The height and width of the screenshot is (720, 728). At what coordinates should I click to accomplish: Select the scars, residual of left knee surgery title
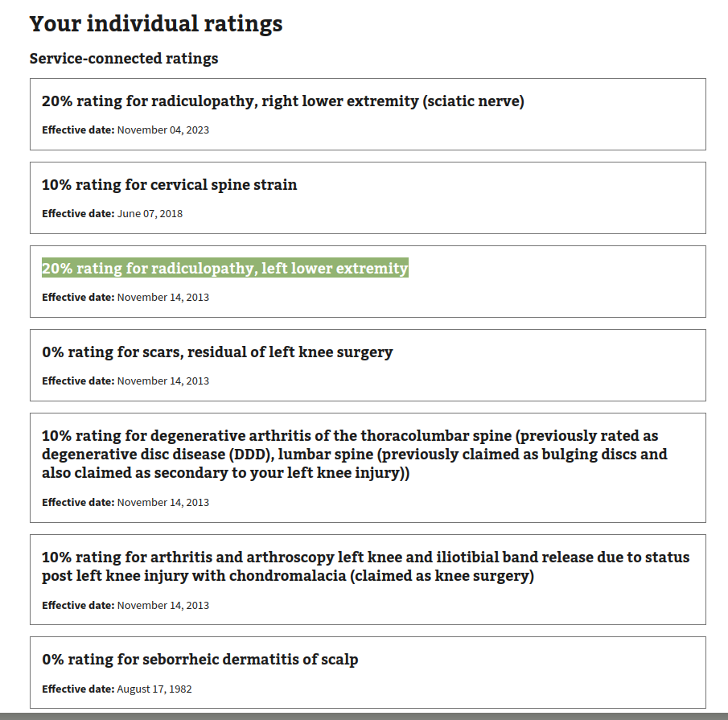[217, 352]
